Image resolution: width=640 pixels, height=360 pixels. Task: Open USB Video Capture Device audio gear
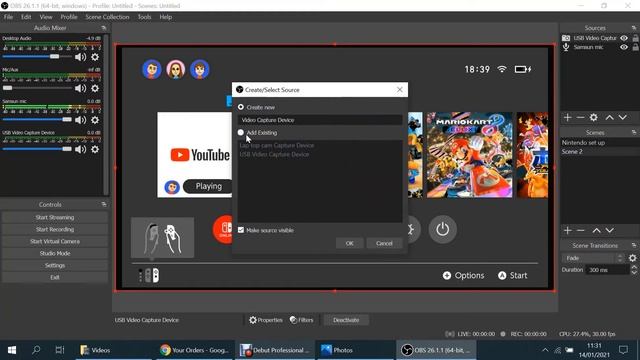[x=95, y=149]
